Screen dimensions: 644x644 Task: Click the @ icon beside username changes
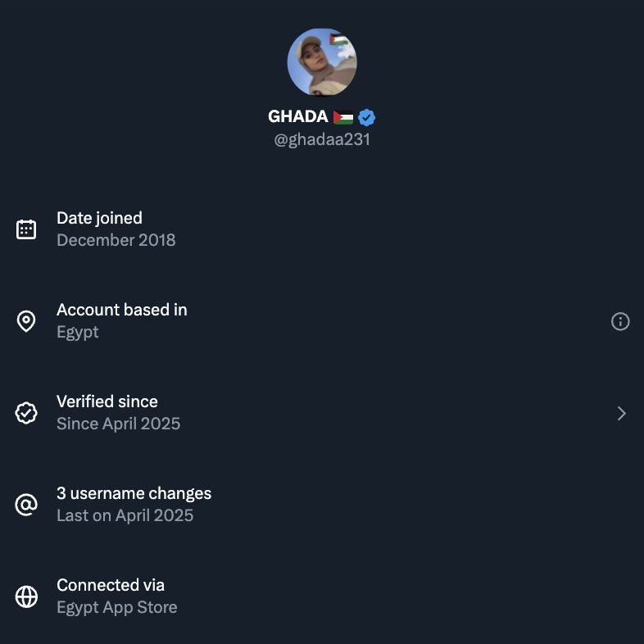(26, 505)
